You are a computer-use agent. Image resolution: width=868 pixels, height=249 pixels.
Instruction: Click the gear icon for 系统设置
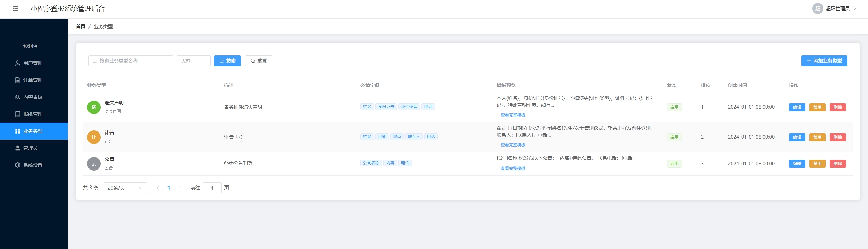tap(18, 165)
